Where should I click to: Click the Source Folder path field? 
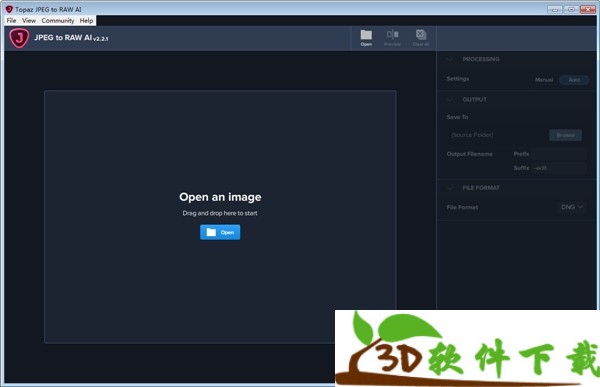497,135
